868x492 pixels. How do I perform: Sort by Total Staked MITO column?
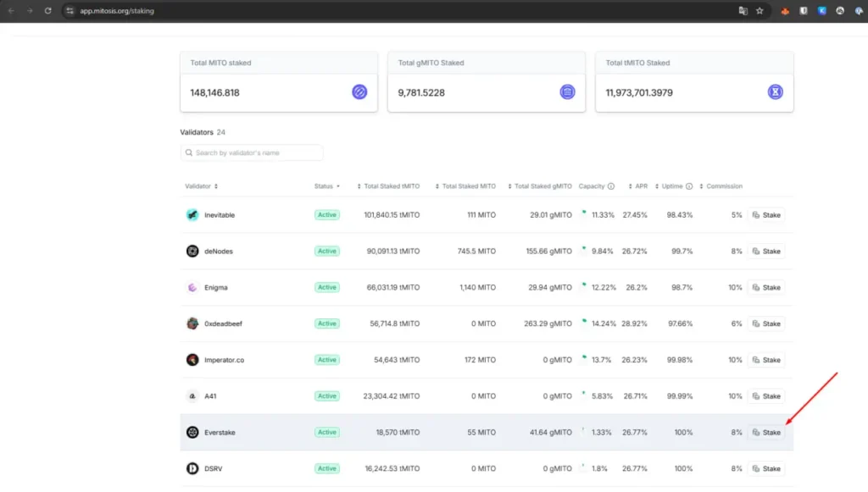465,186
